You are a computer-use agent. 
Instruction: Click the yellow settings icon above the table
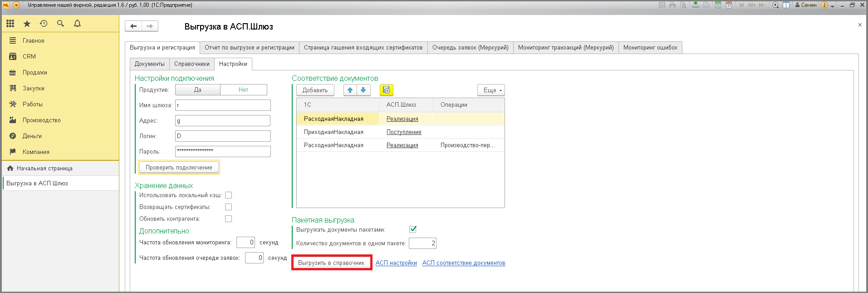tap(386, 90)
